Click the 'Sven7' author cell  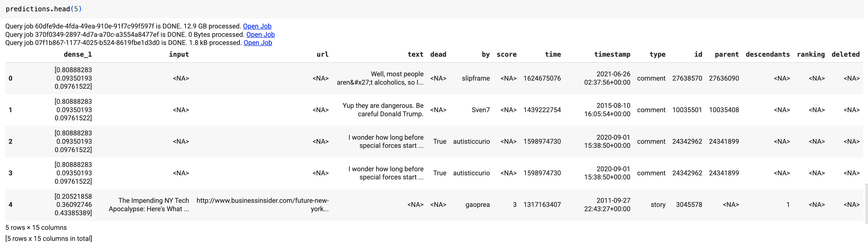click(481, 110)
